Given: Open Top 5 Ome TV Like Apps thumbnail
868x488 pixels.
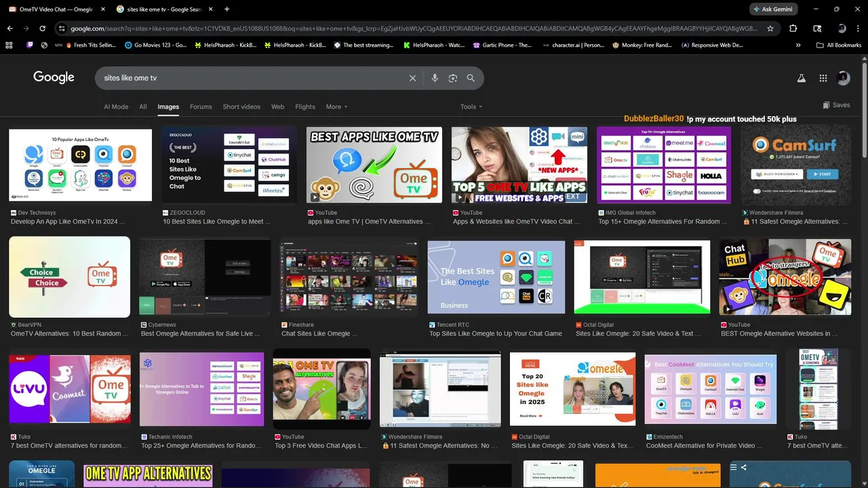Looking at the screenshot, I should click(x=519, y=165).
